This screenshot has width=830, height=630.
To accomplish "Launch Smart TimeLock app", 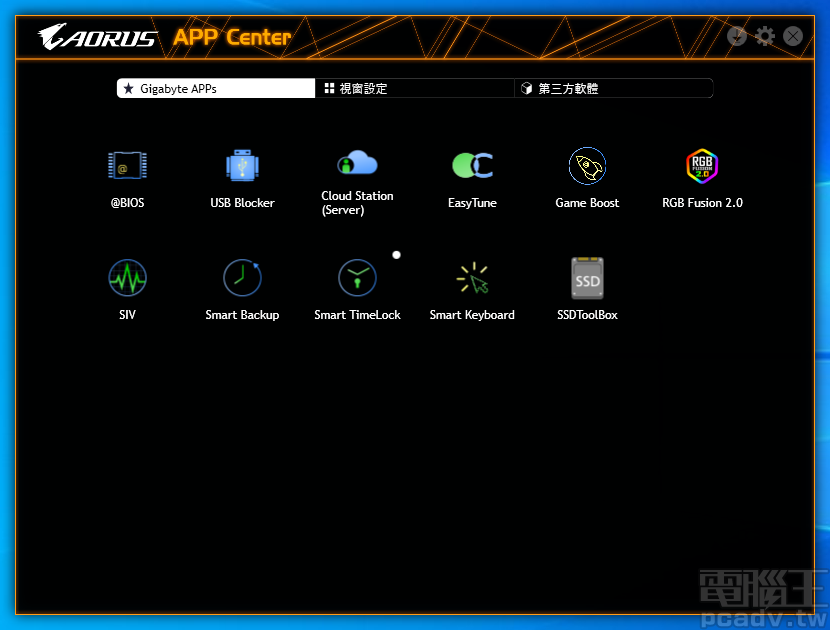I will [x=357, y=278].
